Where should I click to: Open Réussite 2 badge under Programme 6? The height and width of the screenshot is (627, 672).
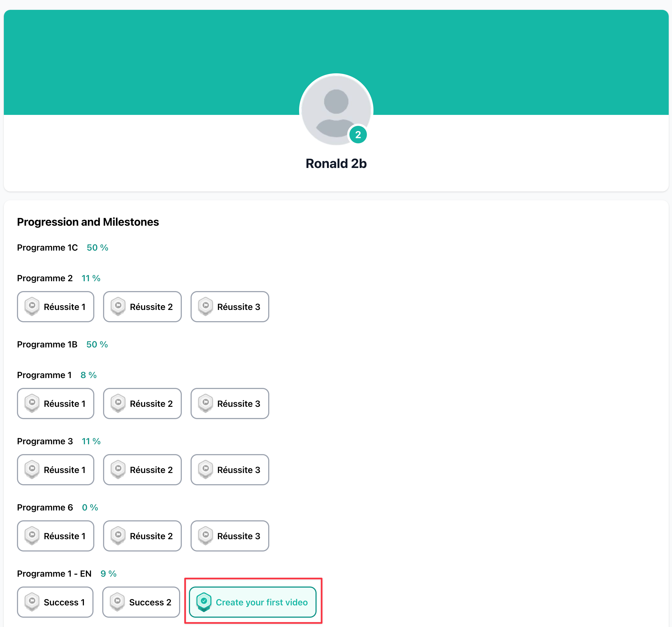pyautogui.click(x=142, y=536)
